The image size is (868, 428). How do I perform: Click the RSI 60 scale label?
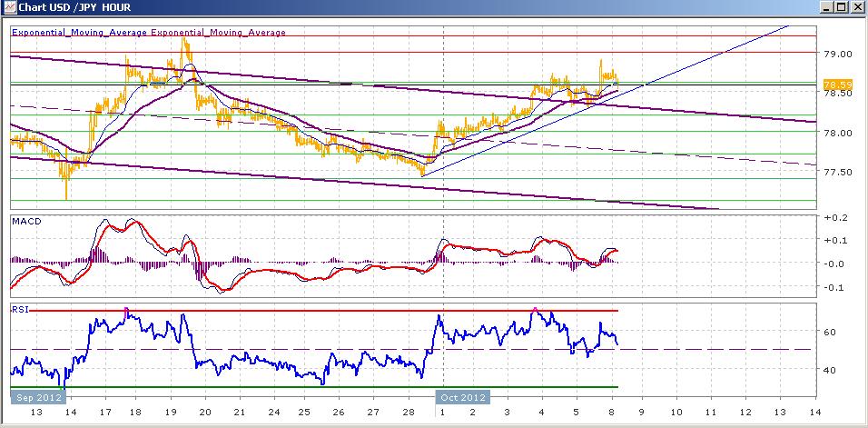[x=831, y=332]
